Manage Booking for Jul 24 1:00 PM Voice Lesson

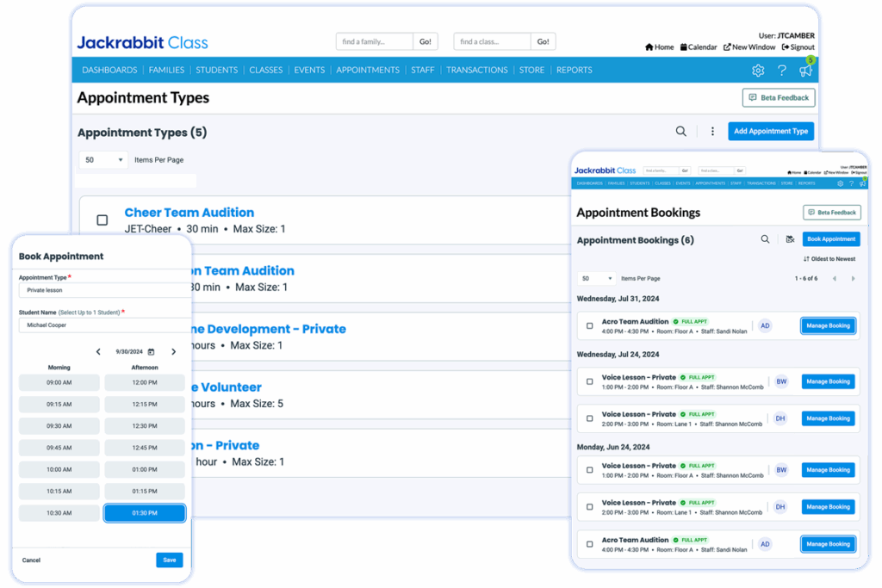828,381
